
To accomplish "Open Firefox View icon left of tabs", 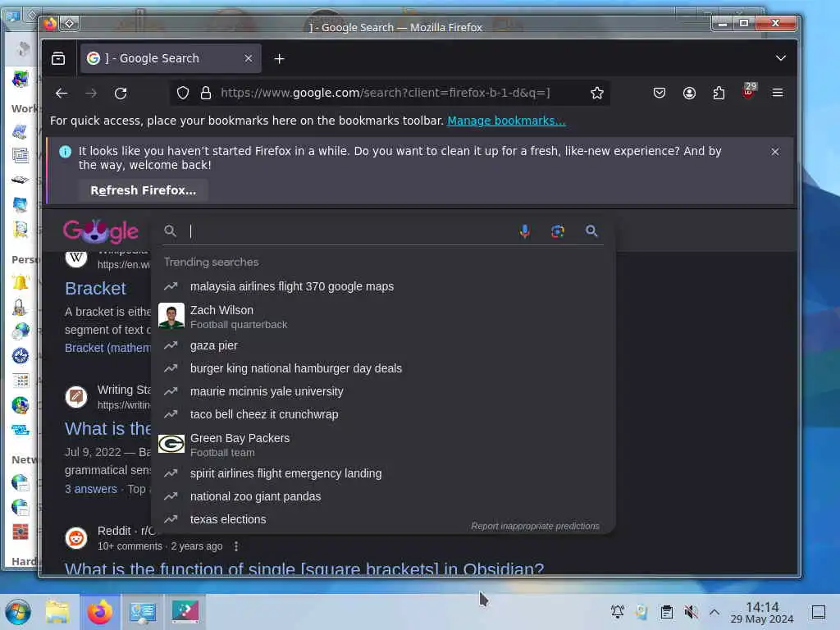I will point(58,58).
